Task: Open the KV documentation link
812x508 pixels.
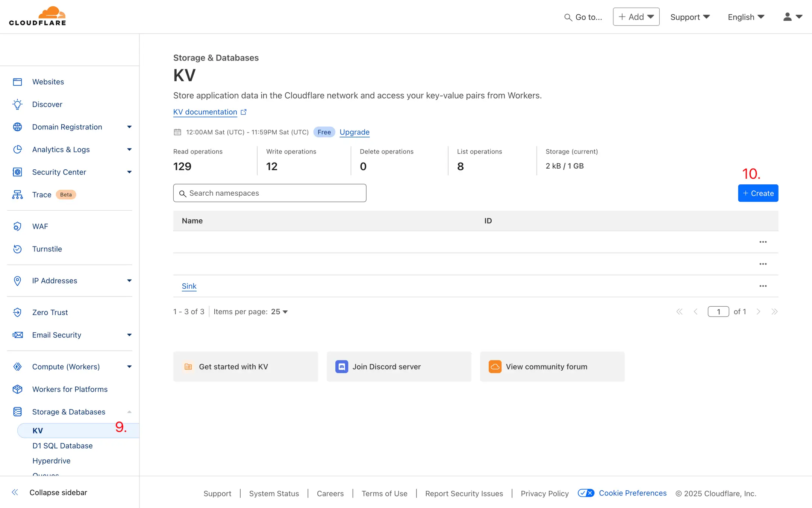Action: 205,112
